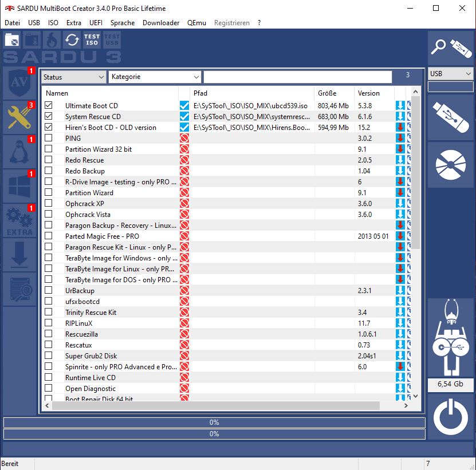Open the Utility wrench tools category

(x=19, y=117)
